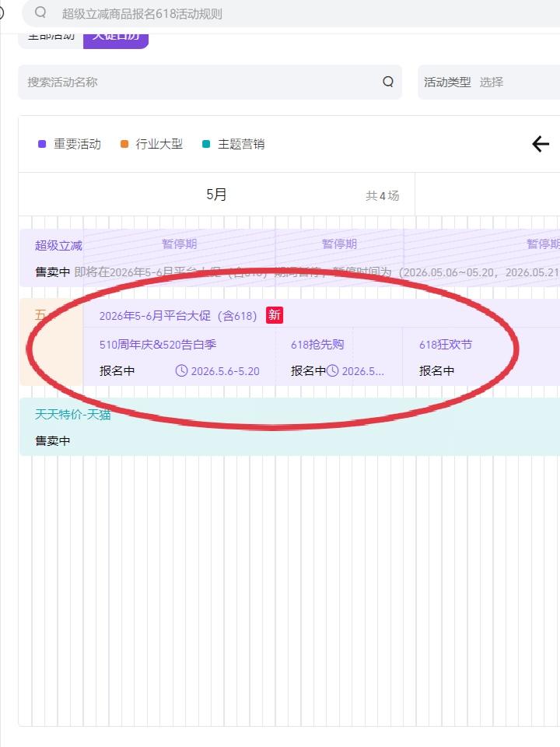
Task: Click 重要活动 legend label
Action: (77, 144)
